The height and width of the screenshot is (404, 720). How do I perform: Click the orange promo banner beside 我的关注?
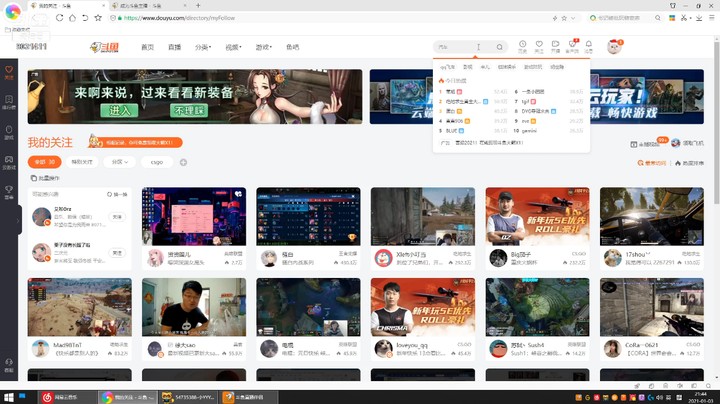tap(136, 142)
